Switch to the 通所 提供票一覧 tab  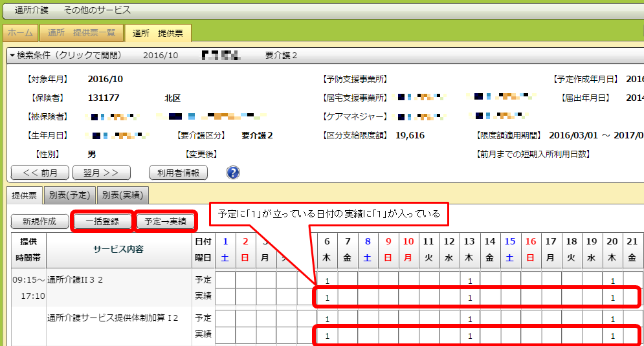tap(82, 33)
